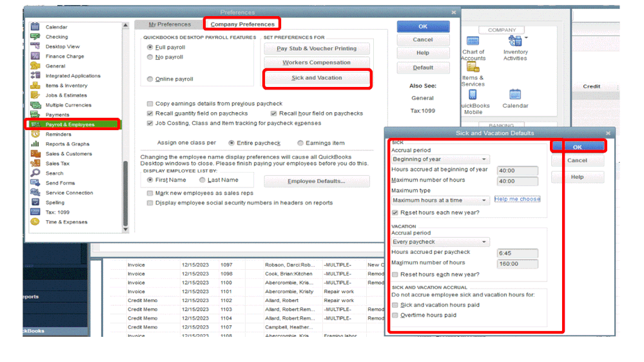Click the Jobs & Estimates preference icon

(35, 95)
